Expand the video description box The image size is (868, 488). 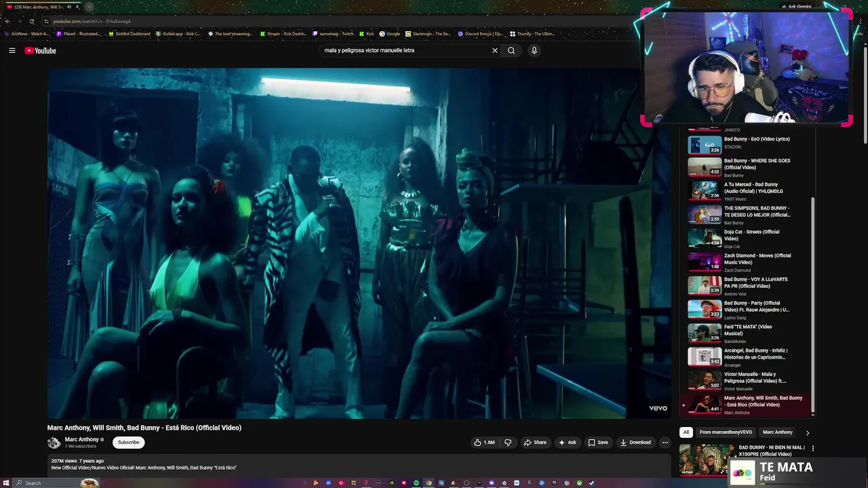[359, 464]
